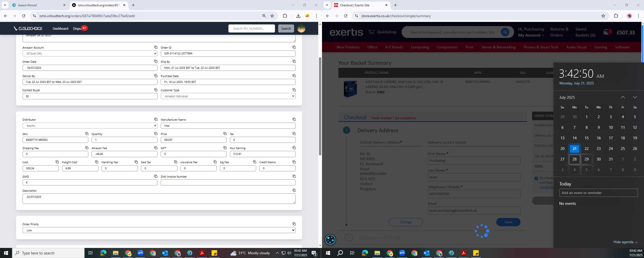This screenshot has width=644, height=258.
Task: Open the Dashboard menu in CloudChoice
Action: (60, 28)
